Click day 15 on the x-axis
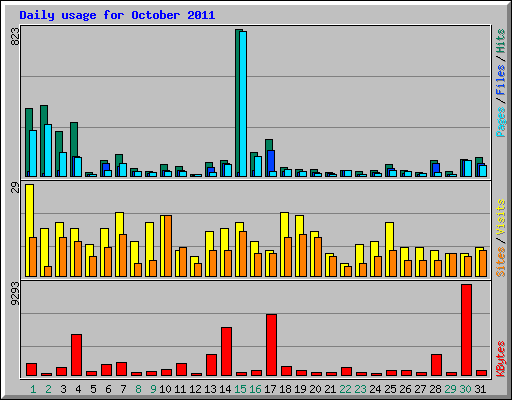This screenshot has height=400, width=512. tap(240, 389)
